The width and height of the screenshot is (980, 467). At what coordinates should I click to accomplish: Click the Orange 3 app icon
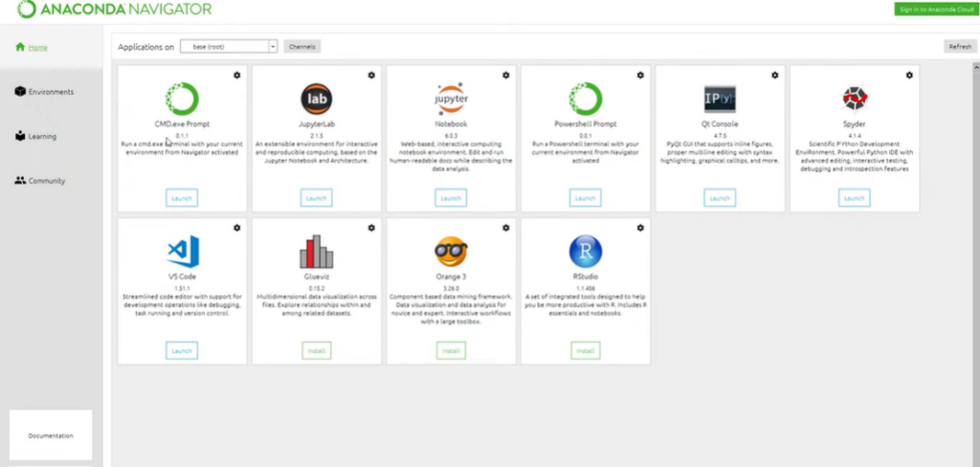451,252
